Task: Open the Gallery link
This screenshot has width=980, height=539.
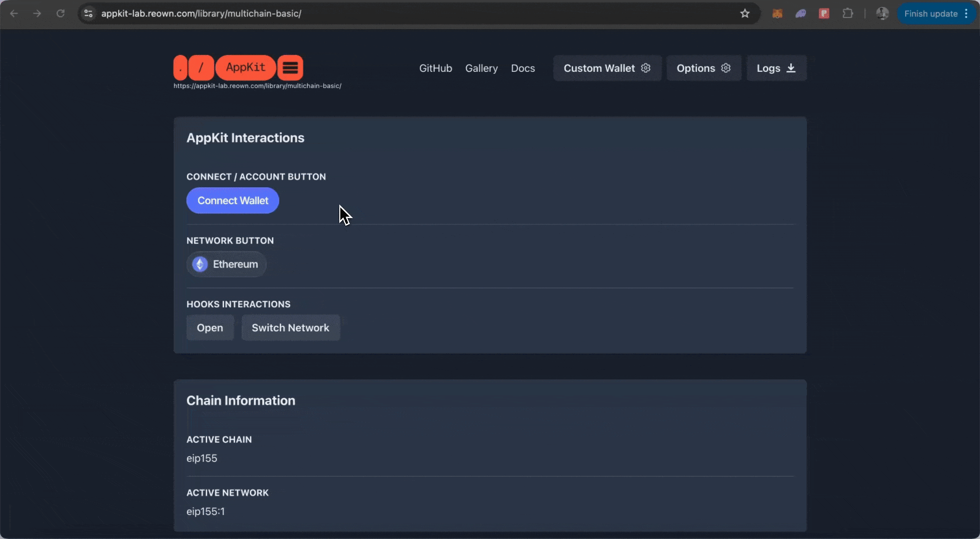Action: click(482, 68)
